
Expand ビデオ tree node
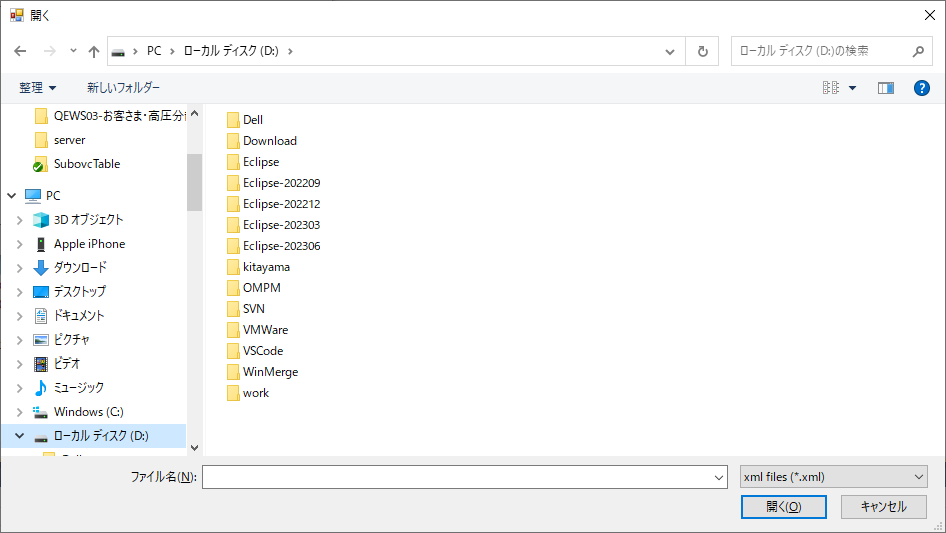(19, 364)
